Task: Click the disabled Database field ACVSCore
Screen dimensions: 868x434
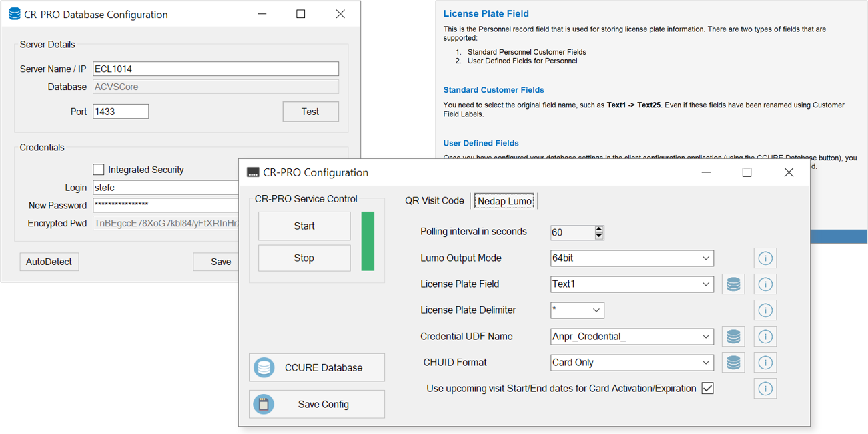Action: tap(215, 87)
